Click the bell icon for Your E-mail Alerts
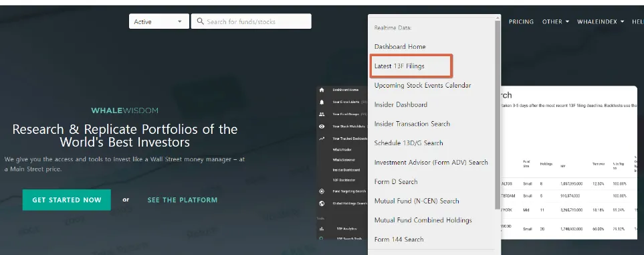 (322, 102)
